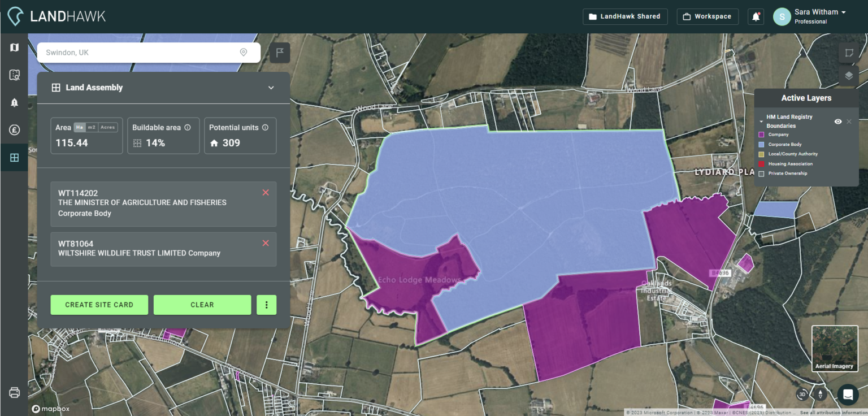Open the Workspace menu
868x416 pixels.
[708, 16]
